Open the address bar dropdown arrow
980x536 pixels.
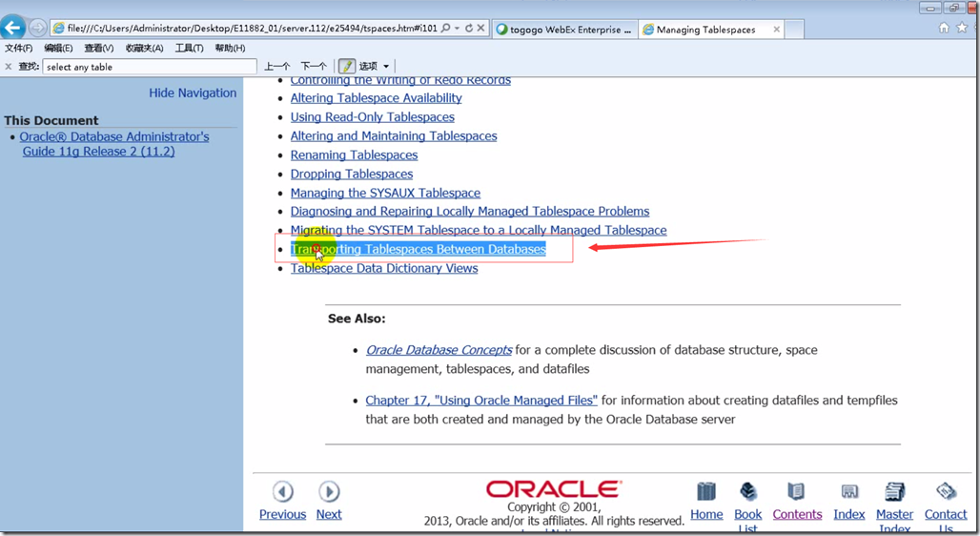(457, 29)
